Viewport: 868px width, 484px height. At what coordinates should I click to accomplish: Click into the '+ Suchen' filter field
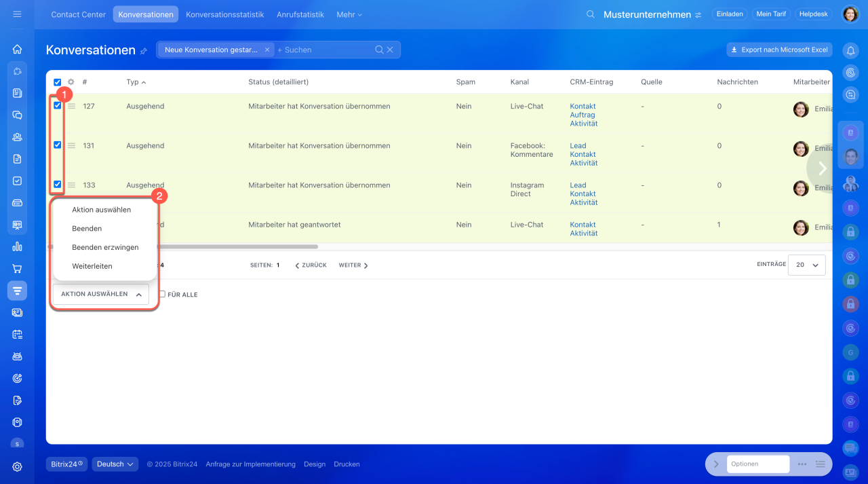point(324,50)
